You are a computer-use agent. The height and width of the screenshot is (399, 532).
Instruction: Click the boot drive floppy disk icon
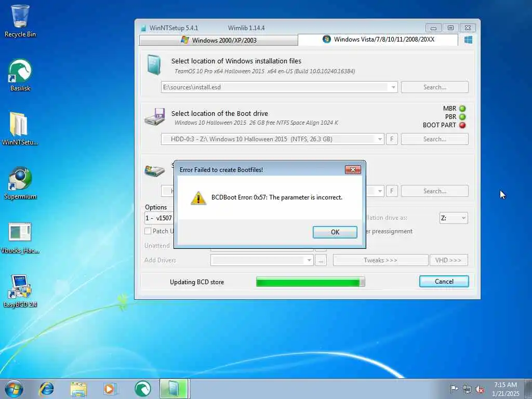point(155,117)
